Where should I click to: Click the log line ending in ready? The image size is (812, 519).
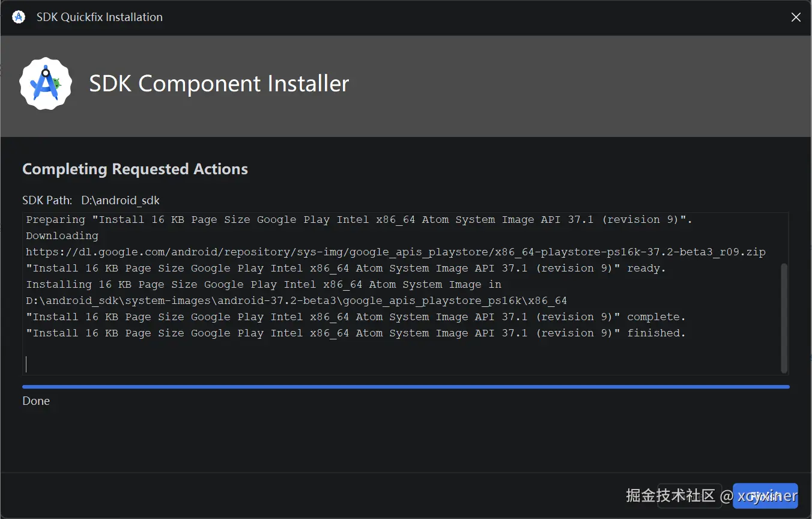[x=346, y=269]
